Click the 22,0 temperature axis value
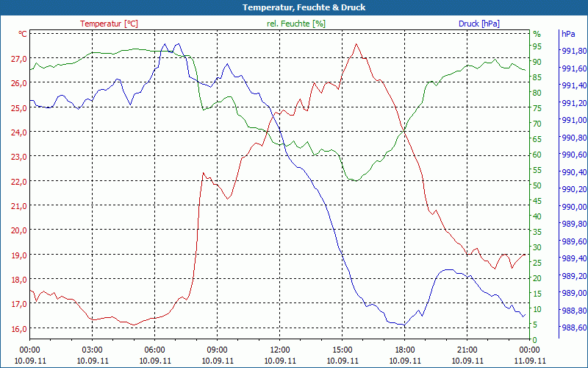The image size is (588, 368). tap(21, 181)
